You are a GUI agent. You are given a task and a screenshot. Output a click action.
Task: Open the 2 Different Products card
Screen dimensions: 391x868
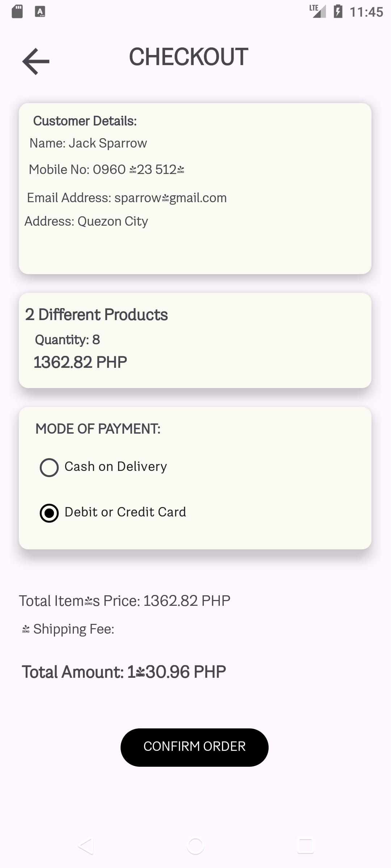click(x=195, y=340)
